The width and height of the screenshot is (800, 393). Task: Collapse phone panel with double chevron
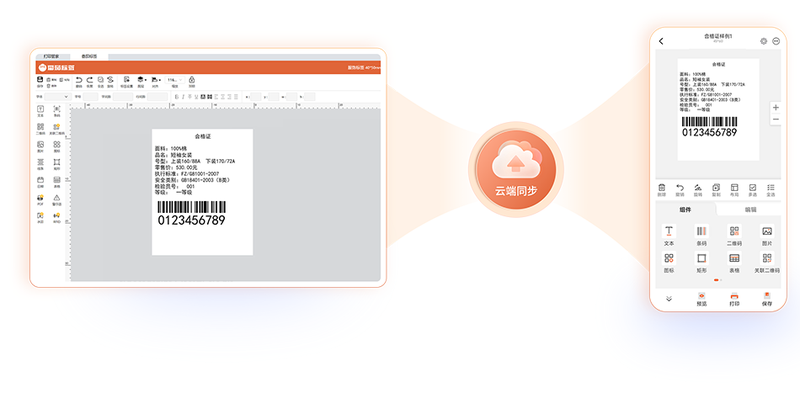(x=669, y=299)
